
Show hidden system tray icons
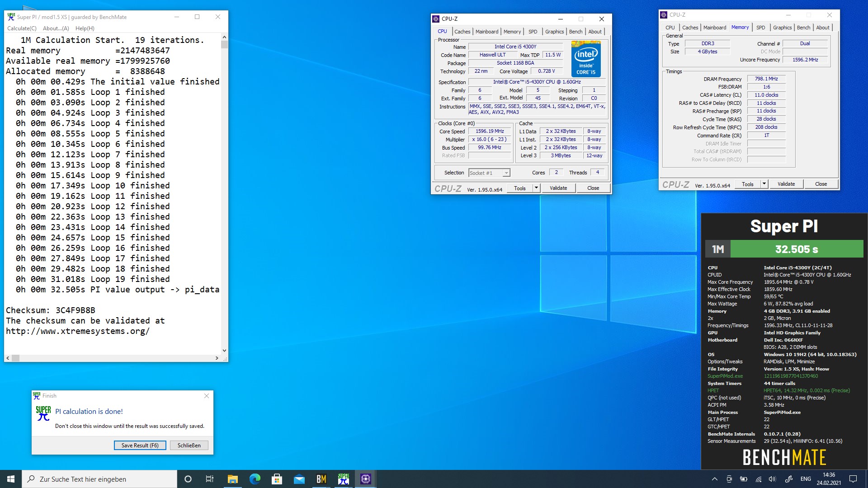715,479
